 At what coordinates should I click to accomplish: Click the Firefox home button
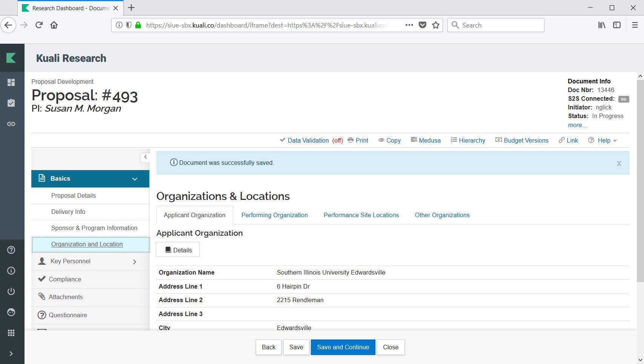pyautogui.click(x=54, y=25)
